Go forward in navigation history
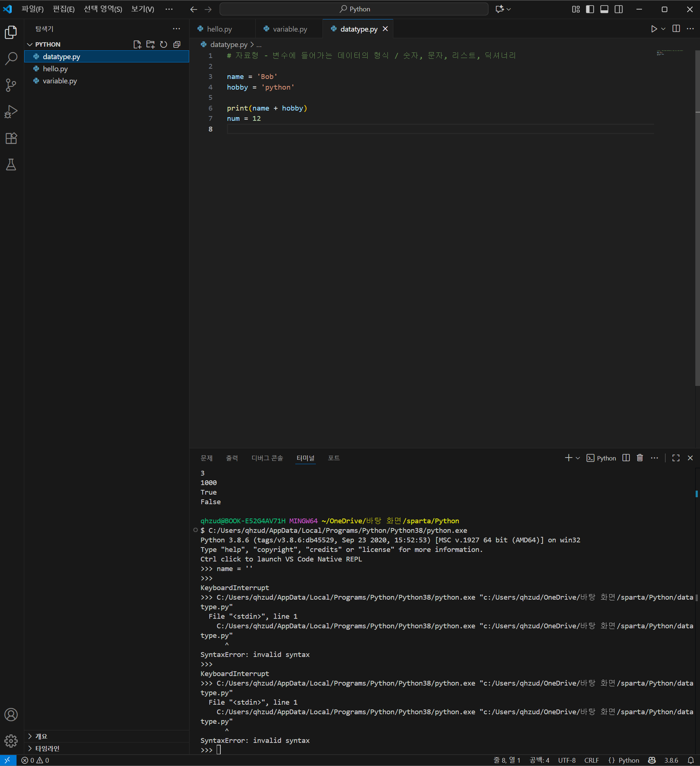700x766 pixels. tap(208, 9)
